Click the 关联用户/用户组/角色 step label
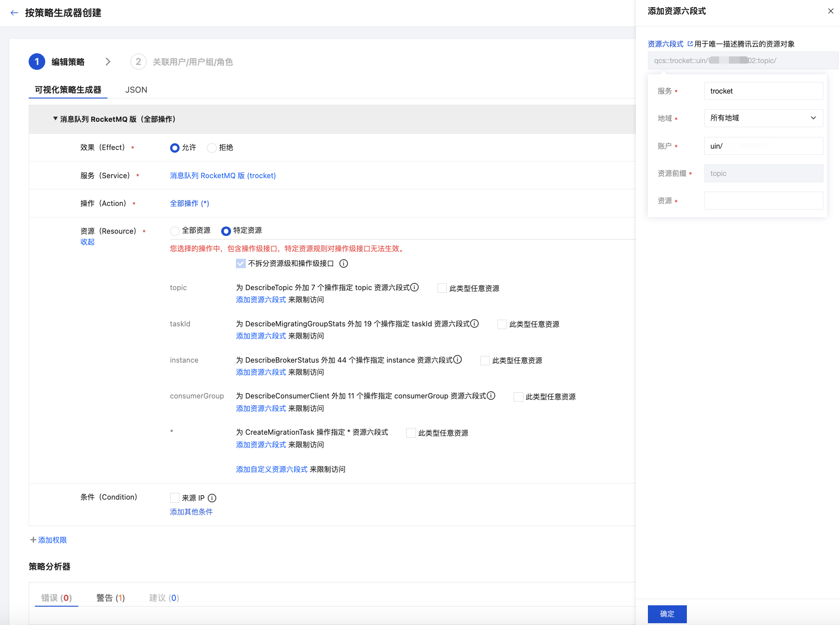The width and height of the screenshot is (840, 625). [193, 62]
